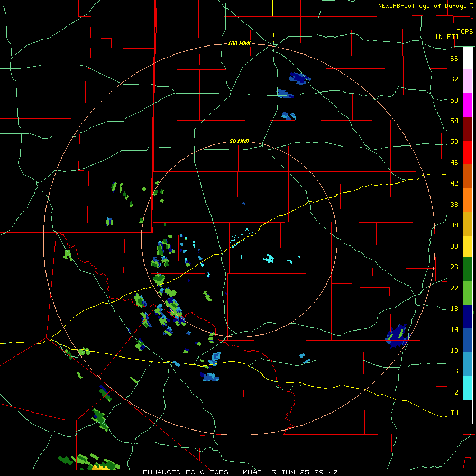Screen dimensions: 476x476
Task: Click the "KMAF" radar site identifier
Action: [253, 472]
